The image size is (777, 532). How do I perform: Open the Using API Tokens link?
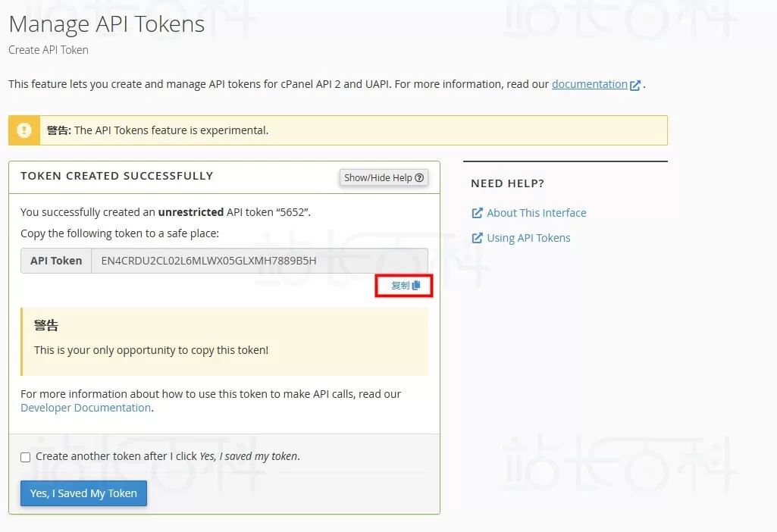coord(528,238)
